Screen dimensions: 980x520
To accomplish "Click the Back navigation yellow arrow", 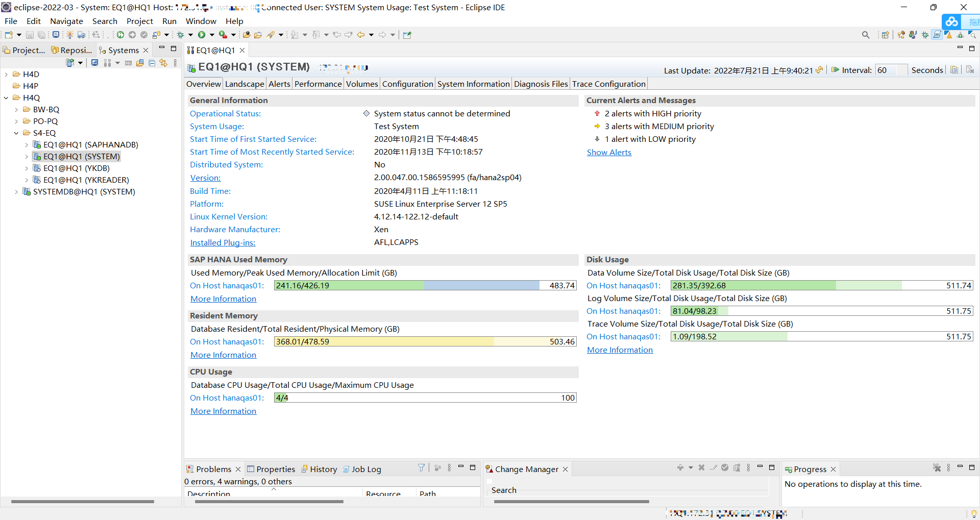I will 361,35.
